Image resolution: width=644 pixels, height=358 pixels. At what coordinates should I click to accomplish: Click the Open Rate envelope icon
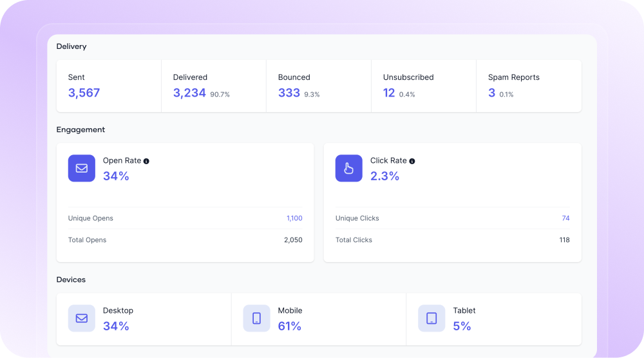coord(81,168)
